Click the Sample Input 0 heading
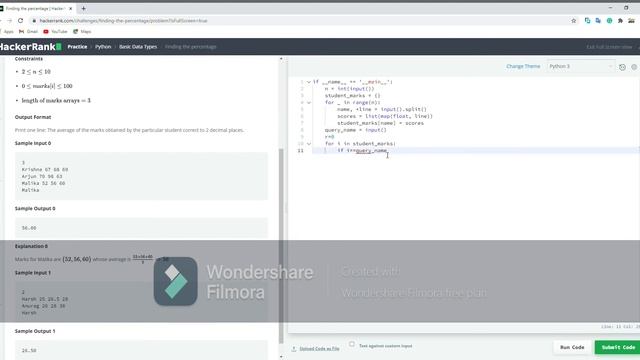Image resolution: width=640 pixels, height=360 pixels. click(33, 143)
